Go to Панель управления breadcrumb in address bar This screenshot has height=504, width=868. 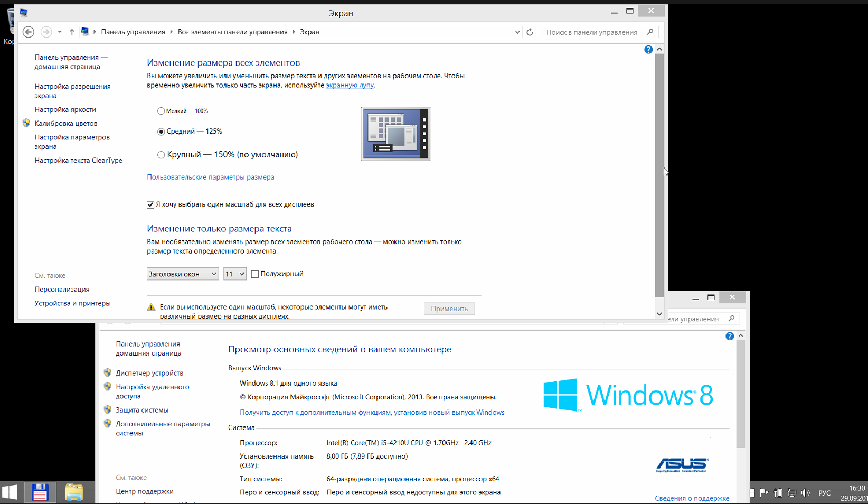pos(133,32)
